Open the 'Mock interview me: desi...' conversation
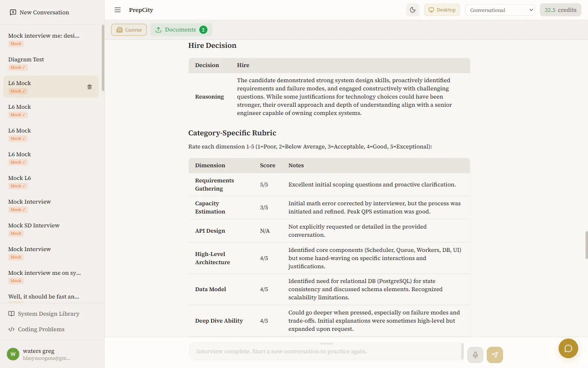 click(x=51, y=39)
